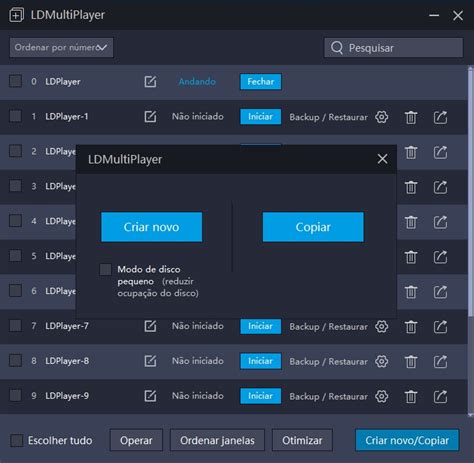Viewport: 474px width, 463px height.
Task: Delete instance 5 with the trash icon
Action: 411,257
